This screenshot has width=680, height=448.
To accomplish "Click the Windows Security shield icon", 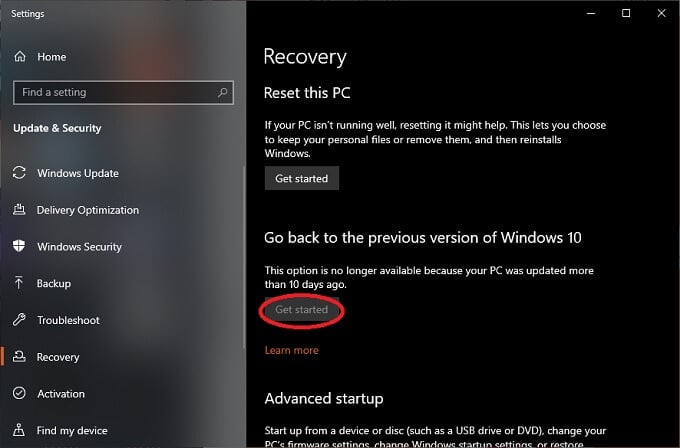I will pos(20,247).
